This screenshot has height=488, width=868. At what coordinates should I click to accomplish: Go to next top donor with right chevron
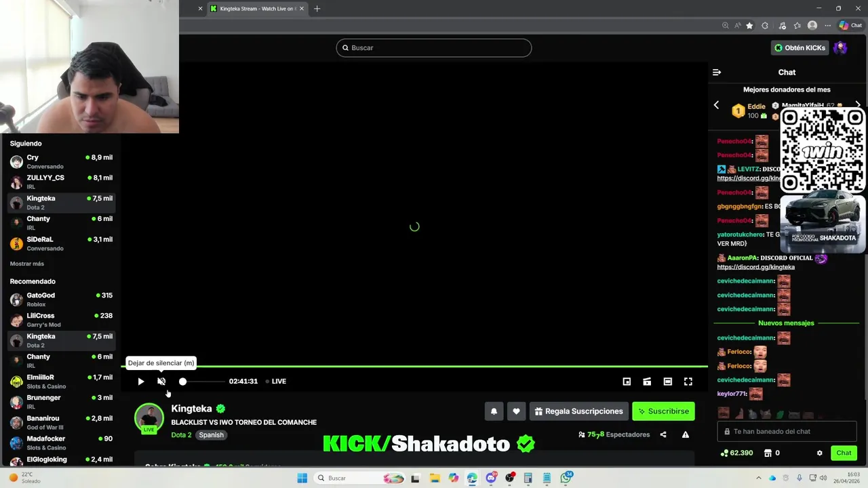point(858,105)
